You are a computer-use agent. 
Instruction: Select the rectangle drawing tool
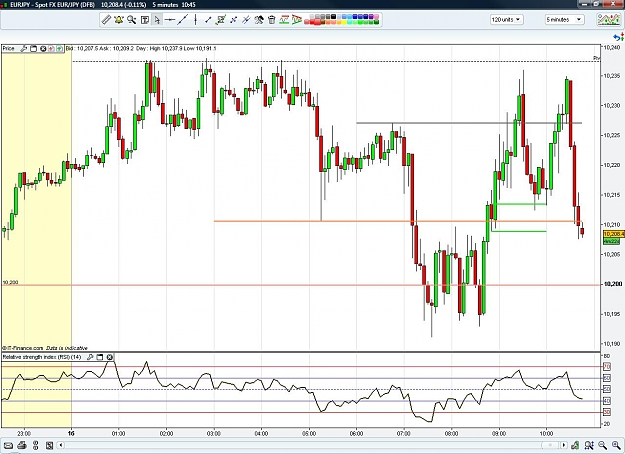point(221,20)
